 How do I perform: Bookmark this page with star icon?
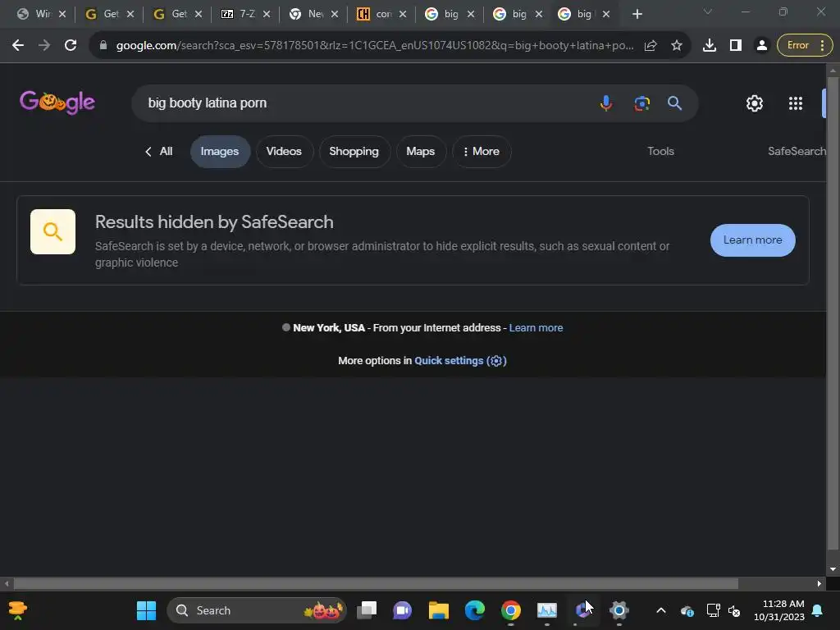(x=677, y=46)
